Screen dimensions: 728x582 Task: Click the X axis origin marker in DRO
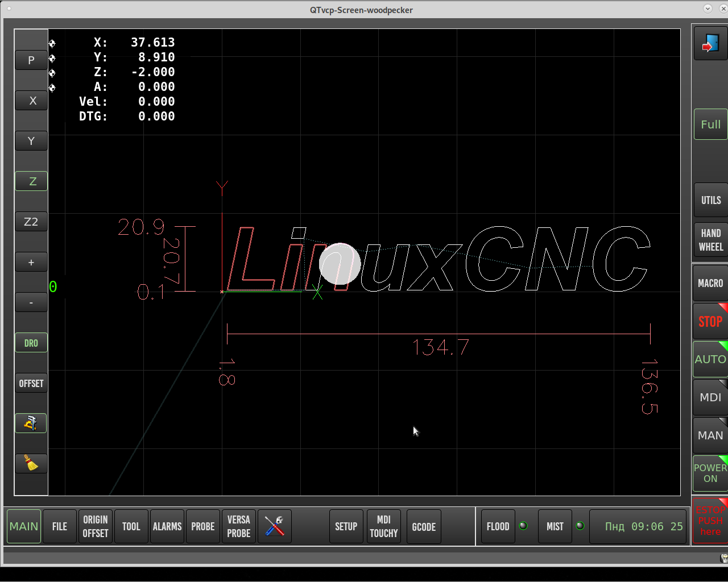click(x=52, y=43)
